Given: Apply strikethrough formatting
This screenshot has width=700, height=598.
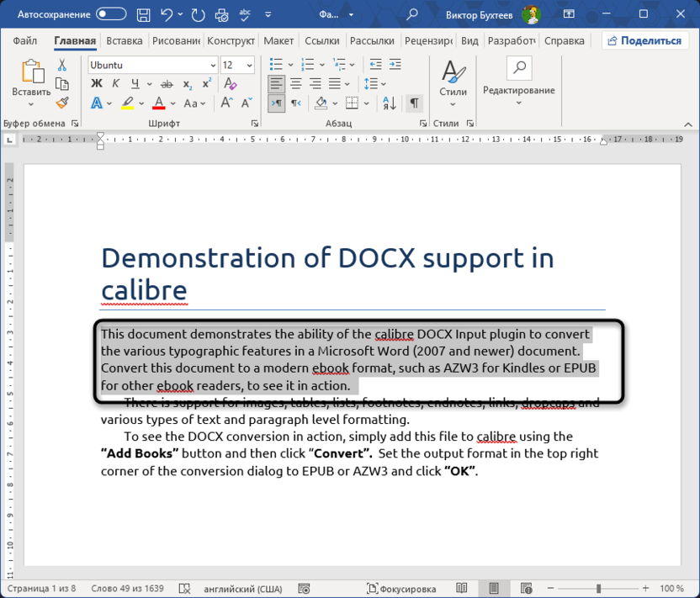Looking at the screenshot, I should tap(167, 84).
